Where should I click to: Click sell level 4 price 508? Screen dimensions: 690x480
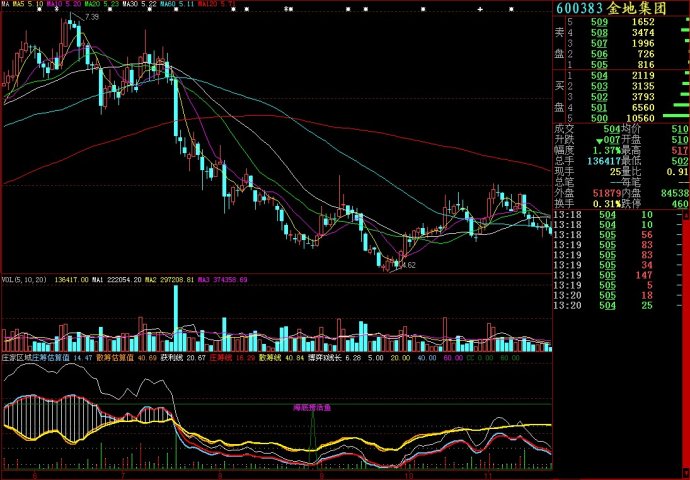click(599, 33)
